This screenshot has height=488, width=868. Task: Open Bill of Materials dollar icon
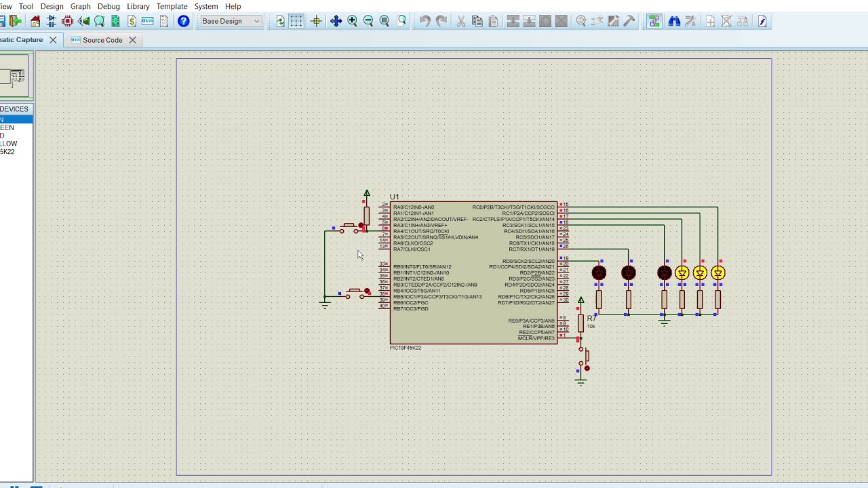(132, 21)
